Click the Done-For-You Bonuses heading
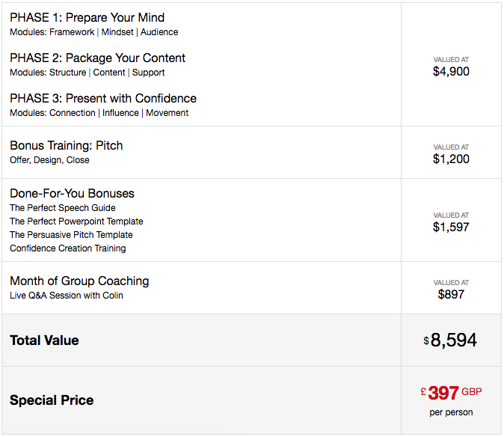The width and height of the screenshot is (504, 437). 72,193
